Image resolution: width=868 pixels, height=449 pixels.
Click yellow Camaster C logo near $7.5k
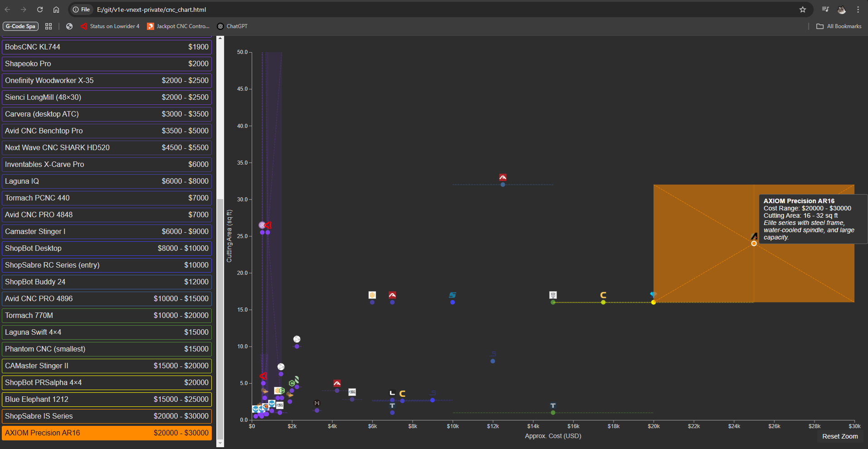tap(402, 394)
